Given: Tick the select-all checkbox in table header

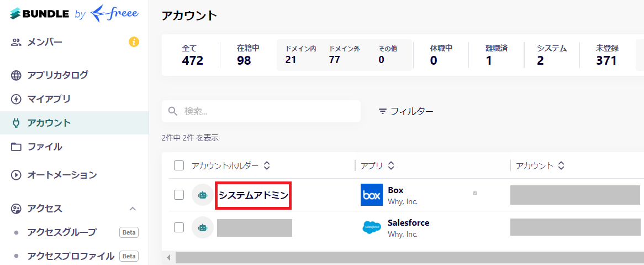Looking at the screenshot, I should [x=179, y=165].
